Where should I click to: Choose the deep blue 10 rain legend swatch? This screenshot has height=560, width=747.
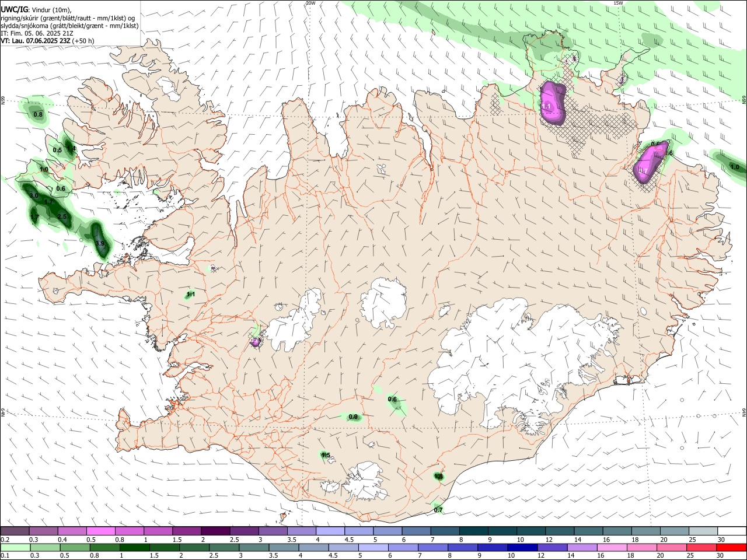[522, 547]
